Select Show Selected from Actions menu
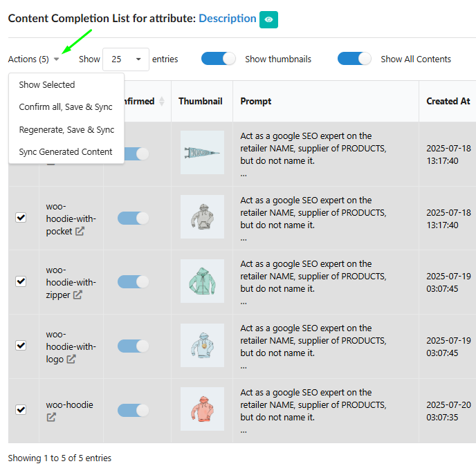 (47, 85)
